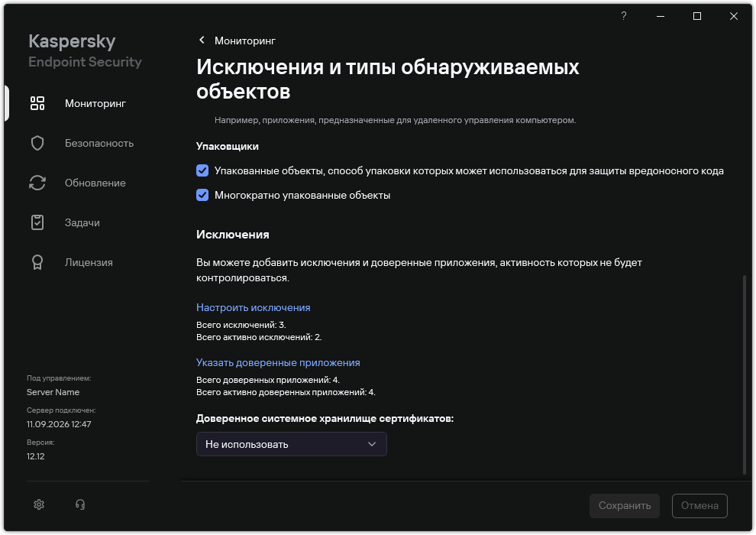756x535 pixels.
Task: Click the 'Kaspersky' product name
Action: click(x=72, y=41)
